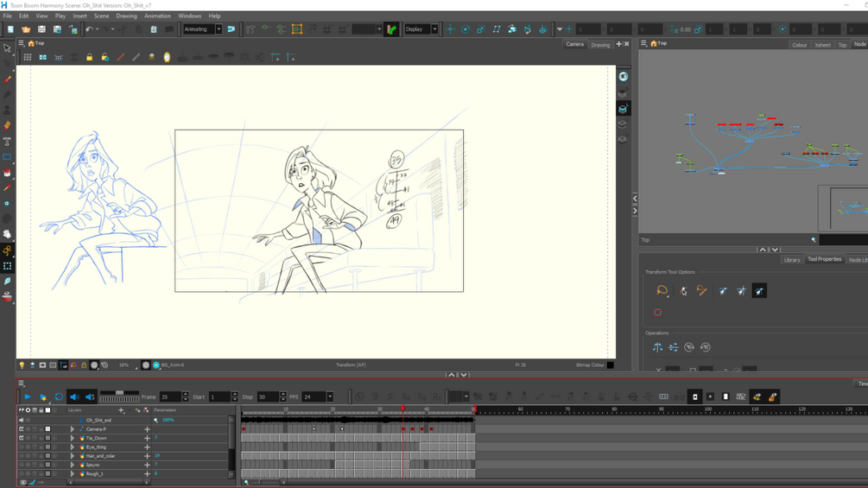Select the arrow Select tool in left toolbar
Image resolution: width=868 pixels, height=488 pixels.
click(x=7, y=48)
